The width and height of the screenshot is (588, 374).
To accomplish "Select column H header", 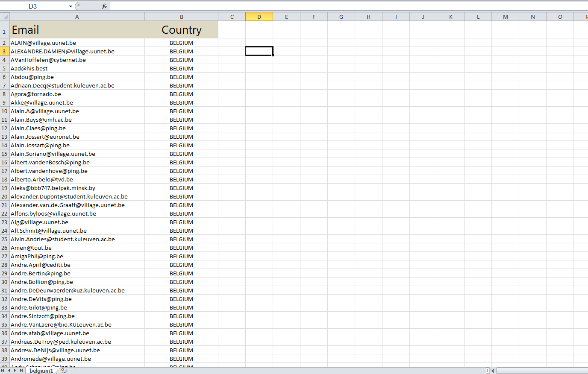I will coord(369,17).
